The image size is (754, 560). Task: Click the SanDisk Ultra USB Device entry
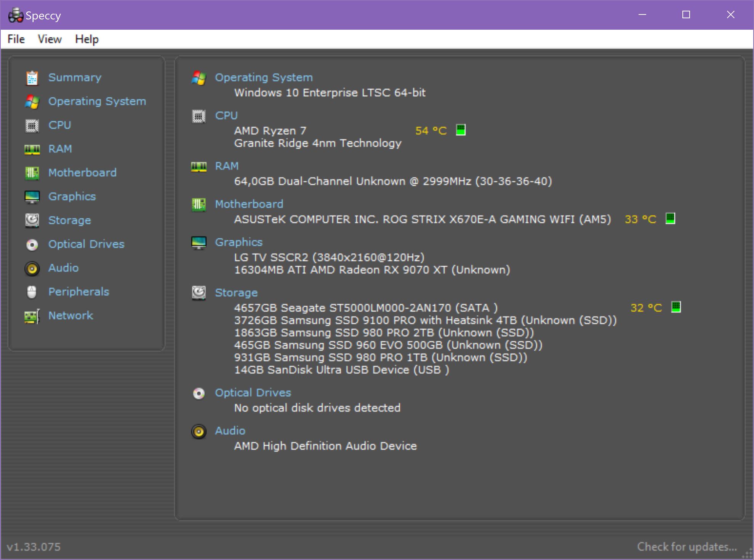click(342, 370)
